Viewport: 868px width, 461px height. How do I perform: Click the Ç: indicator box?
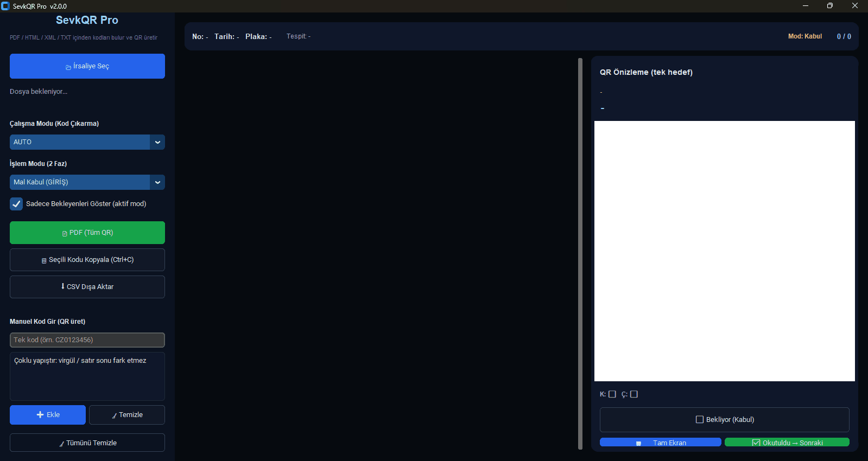[x=634, y=394]
